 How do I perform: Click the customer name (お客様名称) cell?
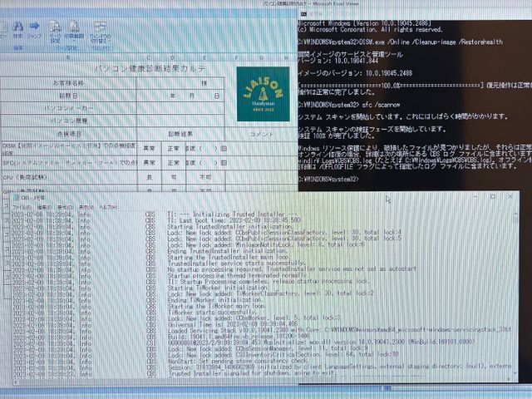(x=68, y=83)
